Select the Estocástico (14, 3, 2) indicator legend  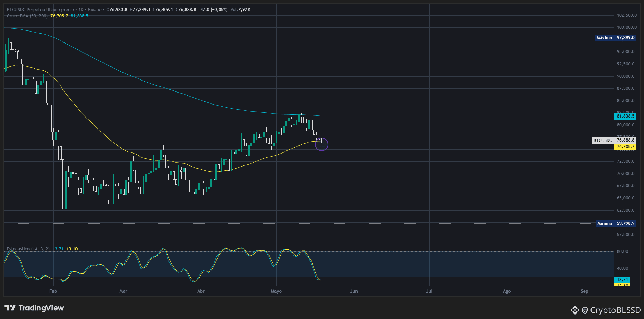28,249
